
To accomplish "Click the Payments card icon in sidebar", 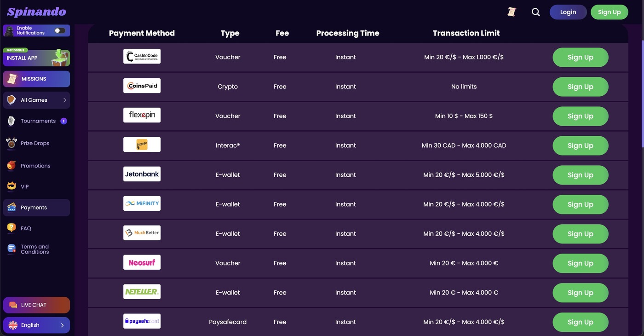I will click(11, 208).
